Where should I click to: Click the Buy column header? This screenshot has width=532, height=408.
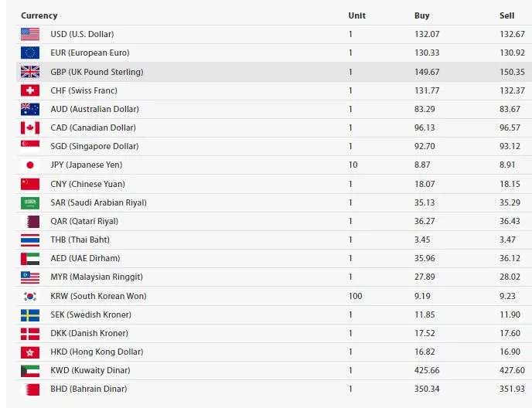coord(421,15)
